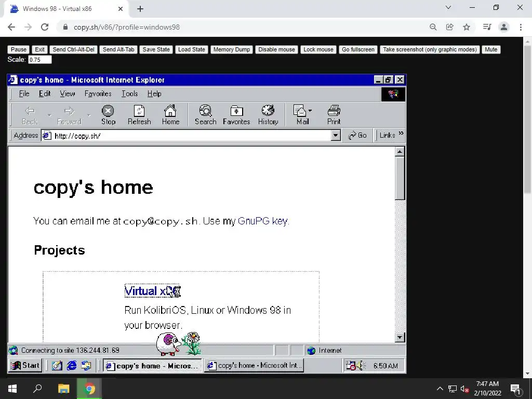Click IE scrollbar up arrow
The height and width of the screenshot is (399, 532).
[x=400, y=152]
